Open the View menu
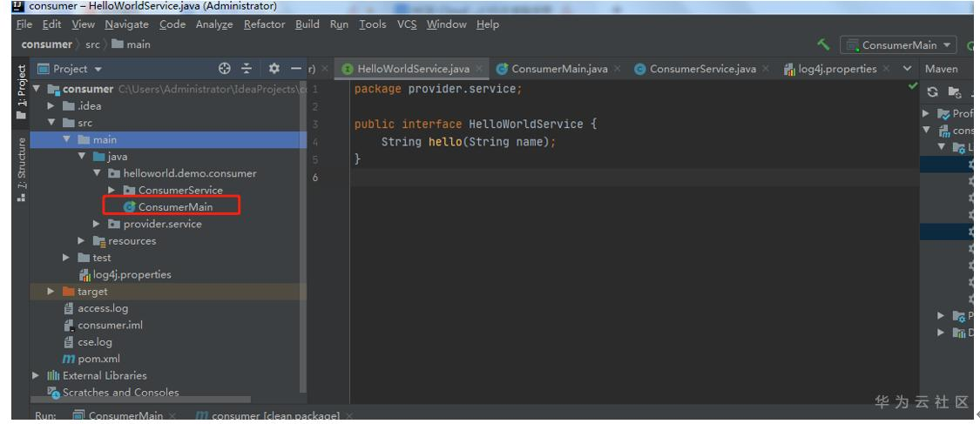 (x=83, y=24)
